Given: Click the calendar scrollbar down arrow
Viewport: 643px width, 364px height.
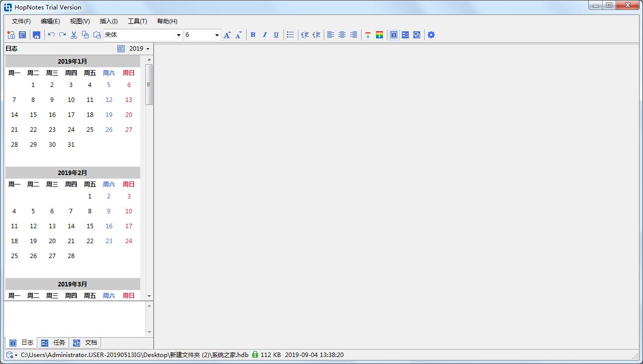Looking at the screenshot, I should [149, 296].
